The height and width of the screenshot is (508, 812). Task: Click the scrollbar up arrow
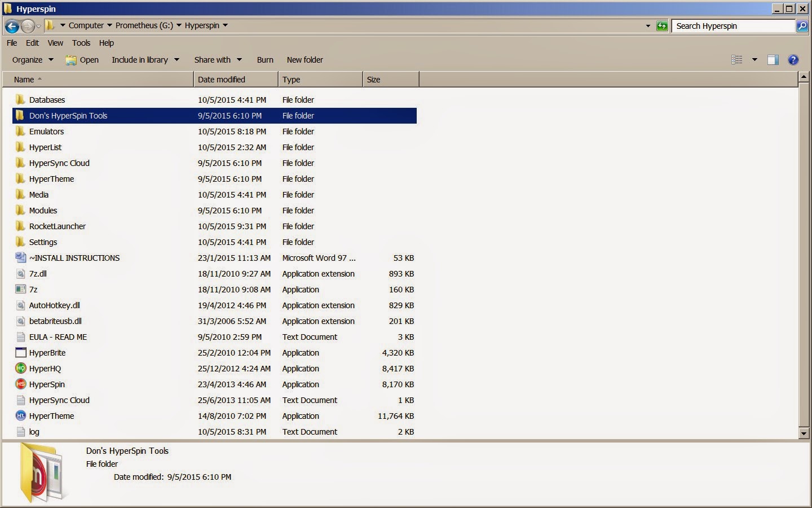pos(804,77)
